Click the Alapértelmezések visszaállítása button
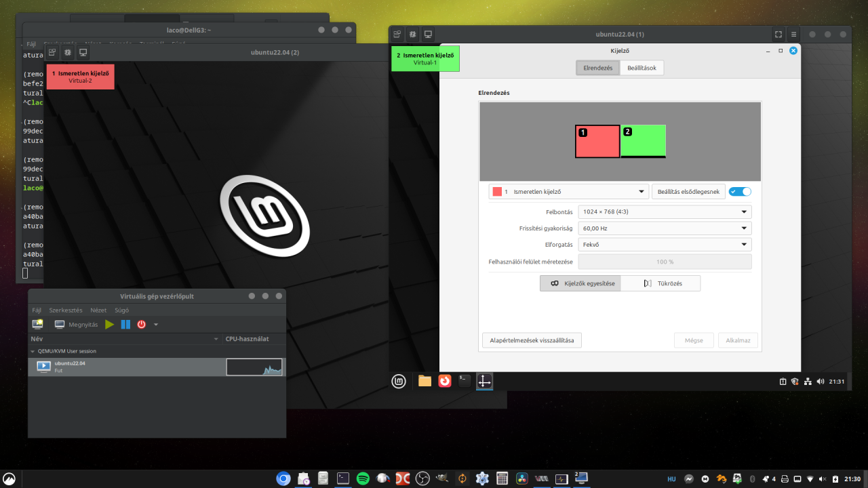This screenshot has height=488, width=868. [x=532, y=340]
